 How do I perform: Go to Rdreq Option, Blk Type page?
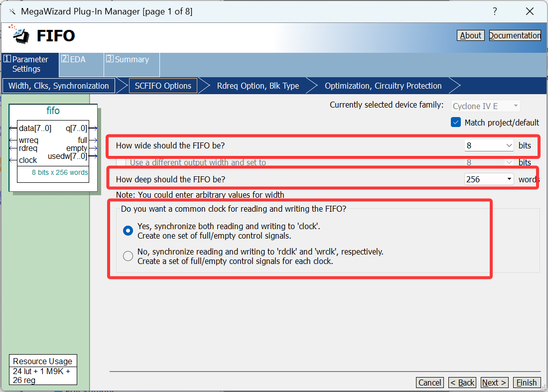click(x=258, y=86)
